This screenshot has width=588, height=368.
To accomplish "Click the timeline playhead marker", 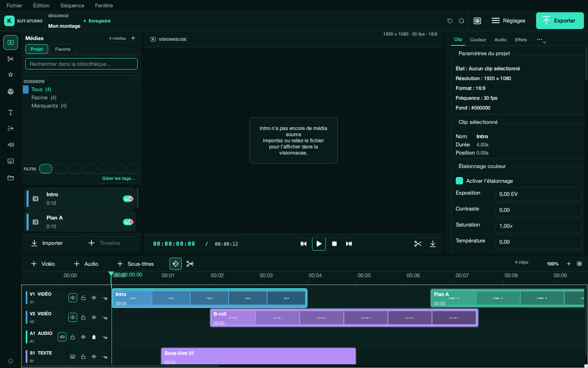I will pyautogui.click(x=111, y=274).
